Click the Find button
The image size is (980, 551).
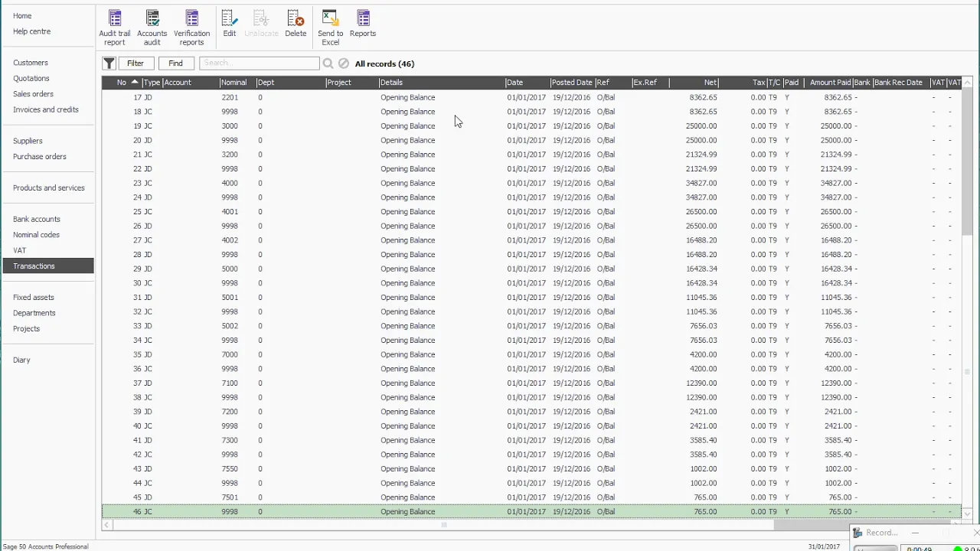[175, 64]
